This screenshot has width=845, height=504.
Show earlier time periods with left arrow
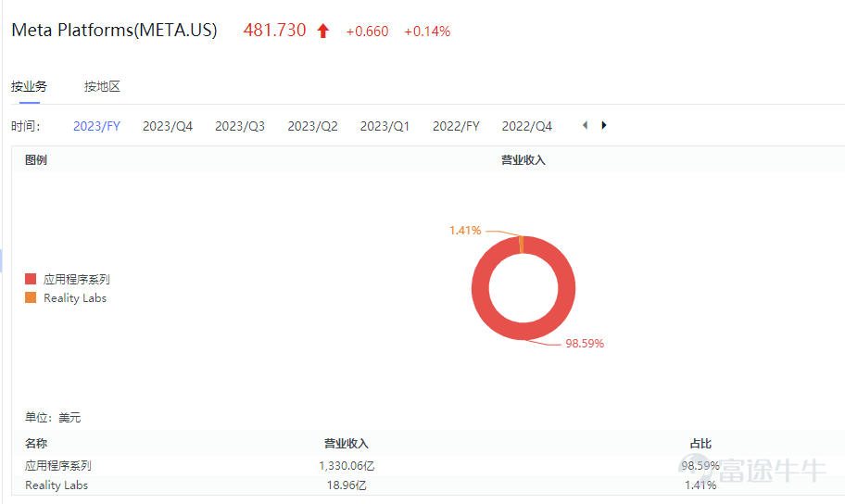(586, 125)
